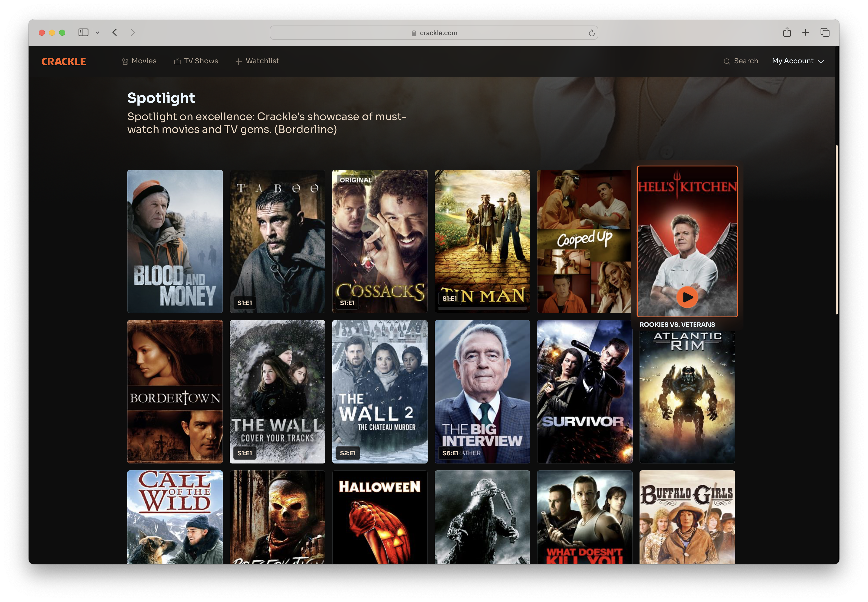
Task: Open the Survivor movie poster
Action: click(584, 392)
